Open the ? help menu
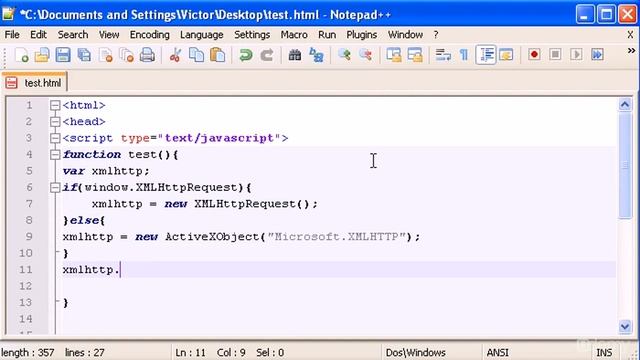 pyautogui.click(x=436, y=35)
